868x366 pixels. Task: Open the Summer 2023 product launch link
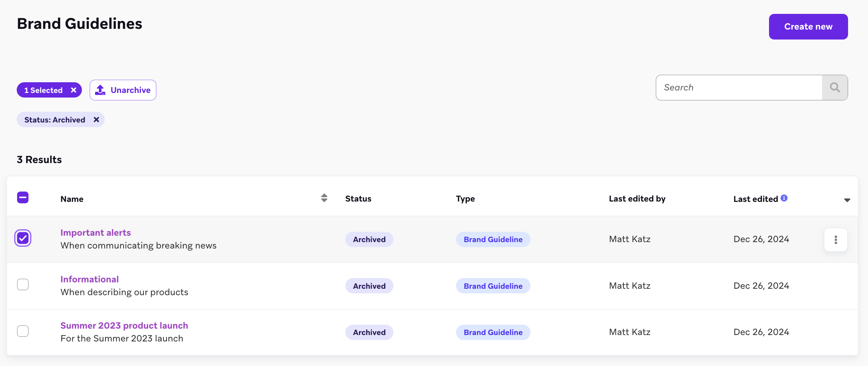click(124, 325)
